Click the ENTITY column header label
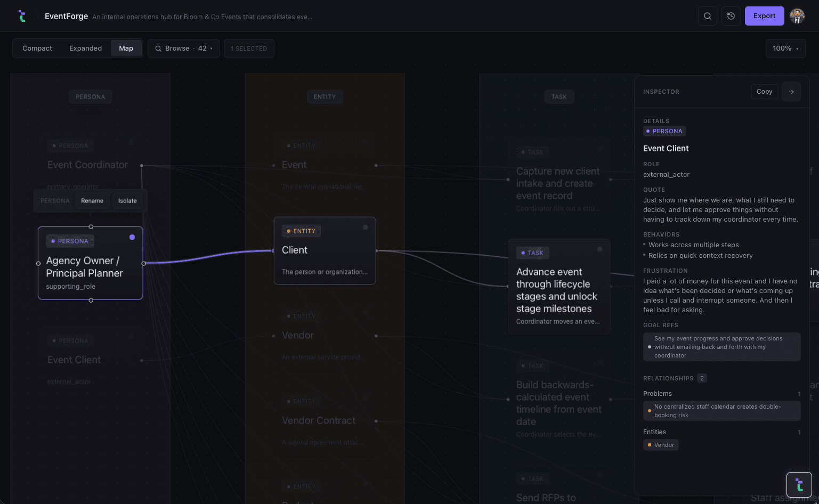This screenshot has width=819, height=504. click(x=325, y=97)
